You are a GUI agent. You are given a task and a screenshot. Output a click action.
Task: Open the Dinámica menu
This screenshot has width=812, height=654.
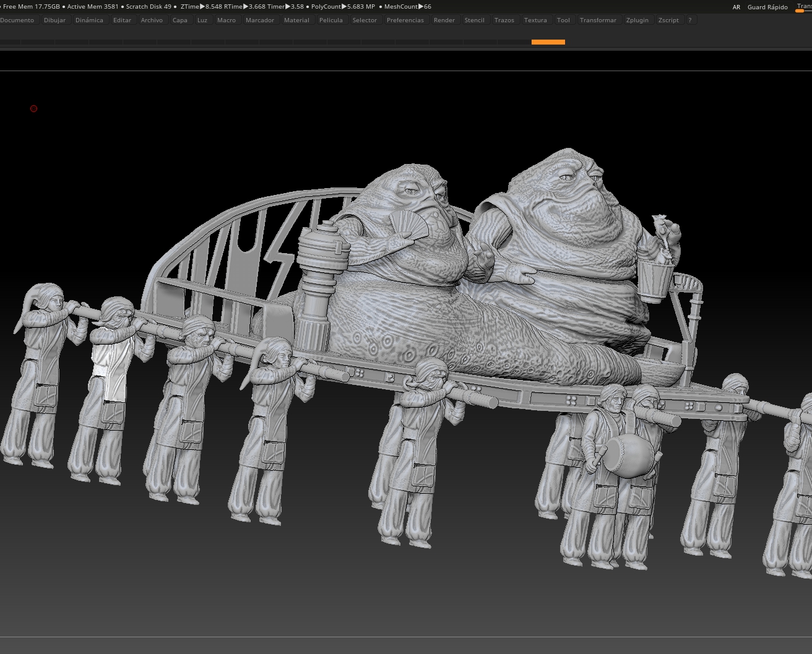(89, 20)
